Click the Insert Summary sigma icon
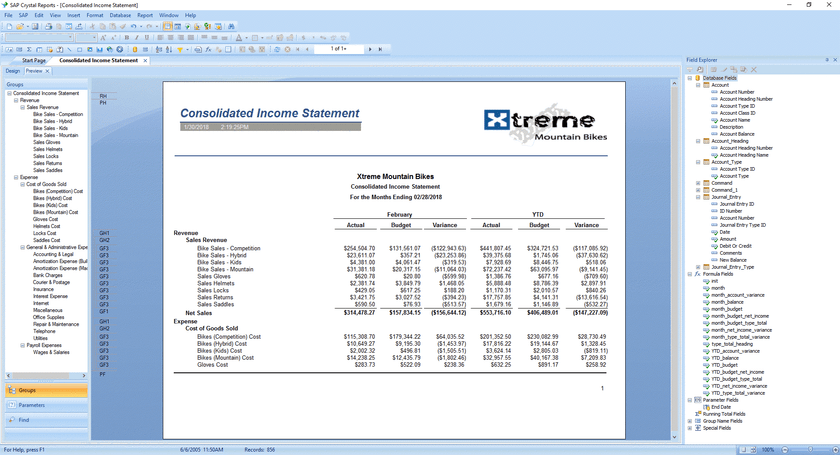This screenshot has height=455, width=840. point(29,49)
